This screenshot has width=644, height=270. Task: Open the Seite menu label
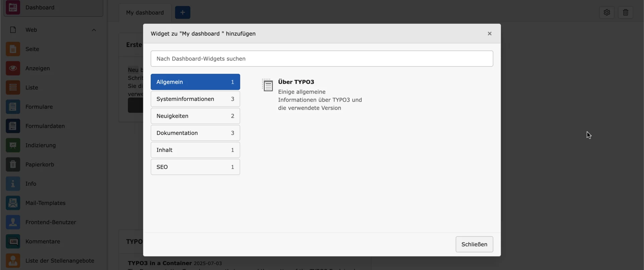coord(32,49)
